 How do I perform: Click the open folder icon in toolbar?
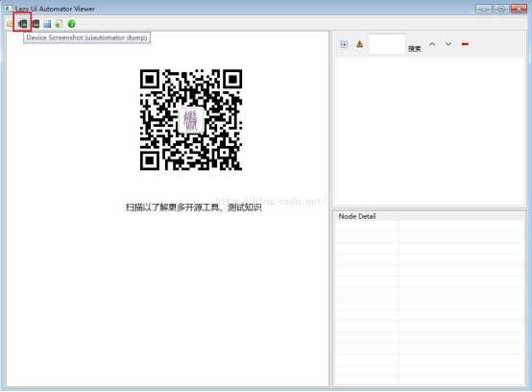[x=10, y=24]
